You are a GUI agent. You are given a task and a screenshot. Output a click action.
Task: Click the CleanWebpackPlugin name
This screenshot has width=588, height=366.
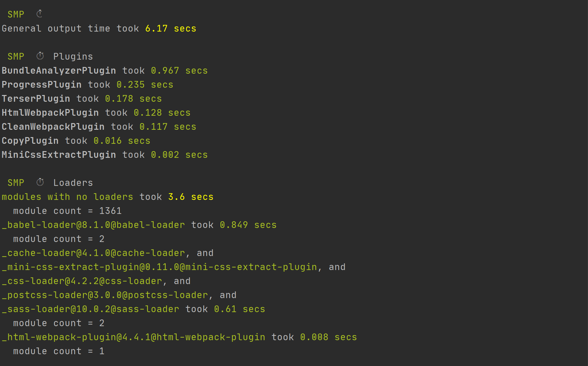click(x=53, y=127)
